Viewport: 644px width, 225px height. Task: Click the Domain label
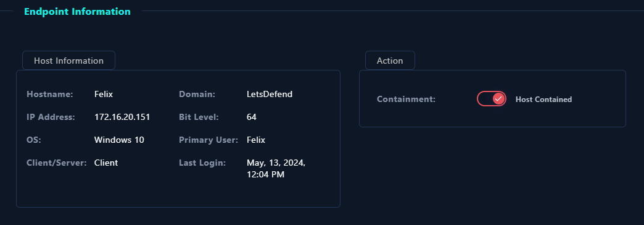pyautogui.click(x=197, y=94)
